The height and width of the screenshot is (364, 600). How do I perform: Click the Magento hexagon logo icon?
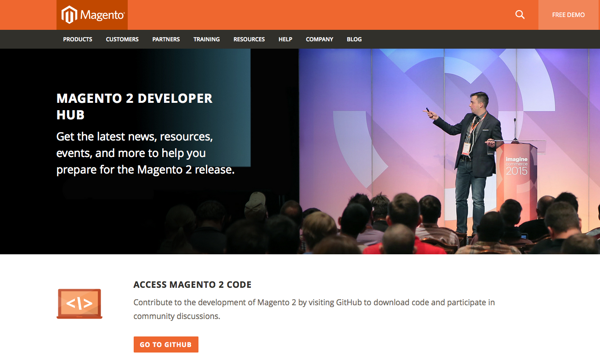69,15
